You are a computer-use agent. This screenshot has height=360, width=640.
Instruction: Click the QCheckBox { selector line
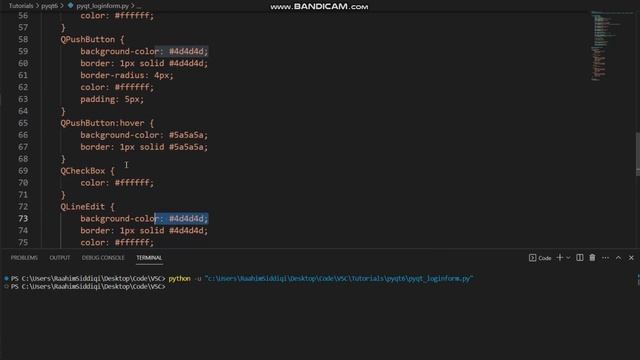click(87, 171)
